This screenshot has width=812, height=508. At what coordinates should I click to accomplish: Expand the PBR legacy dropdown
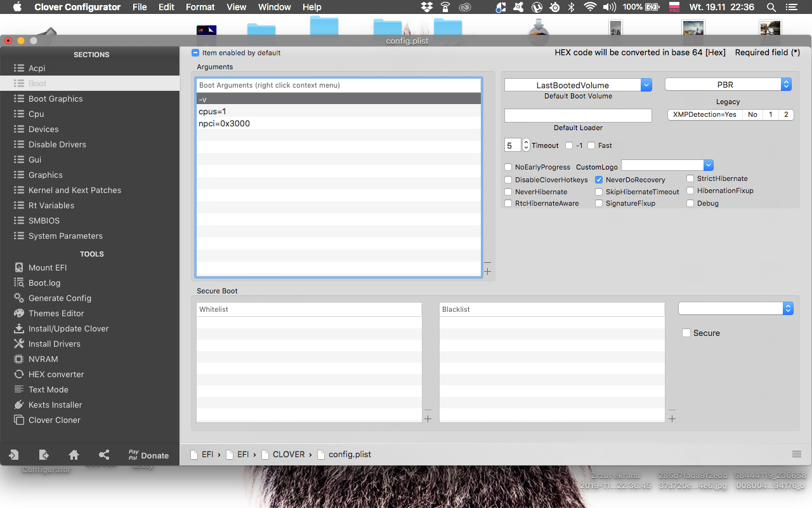point(728,84)
